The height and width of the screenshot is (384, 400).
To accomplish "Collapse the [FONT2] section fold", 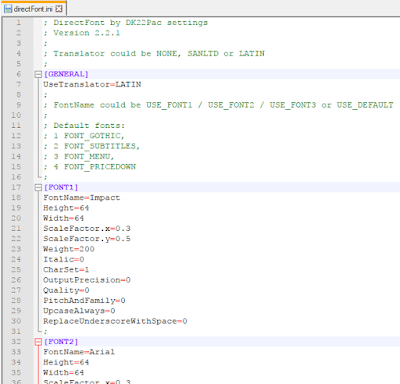I will [38, 342].
